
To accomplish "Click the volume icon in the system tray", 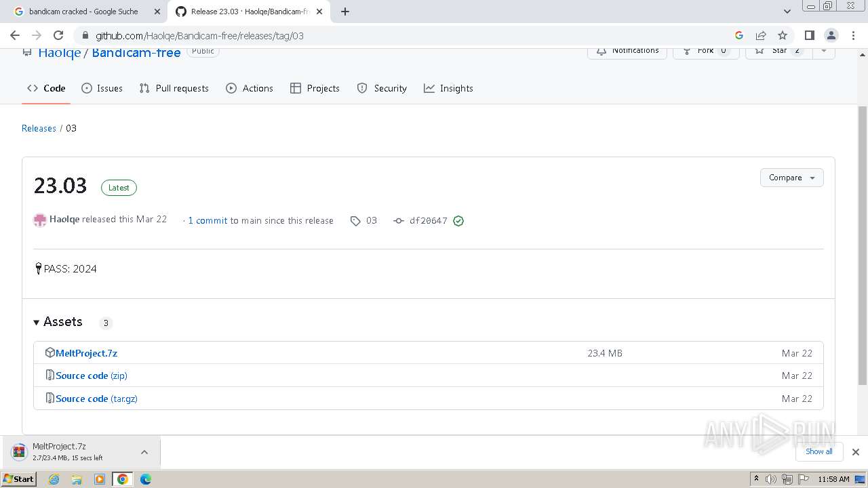I will pos(771,479).
